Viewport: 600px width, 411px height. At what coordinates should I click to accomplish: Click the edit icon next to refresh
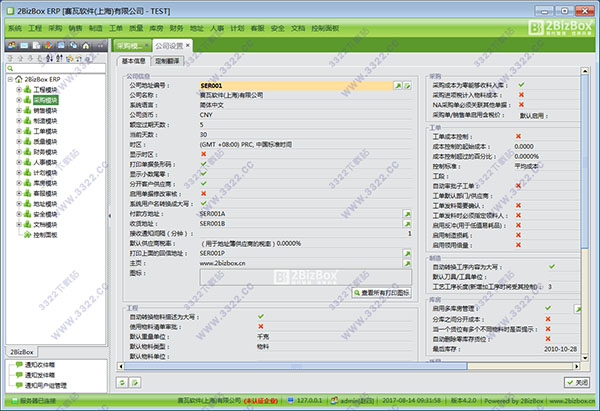(135, 382)
